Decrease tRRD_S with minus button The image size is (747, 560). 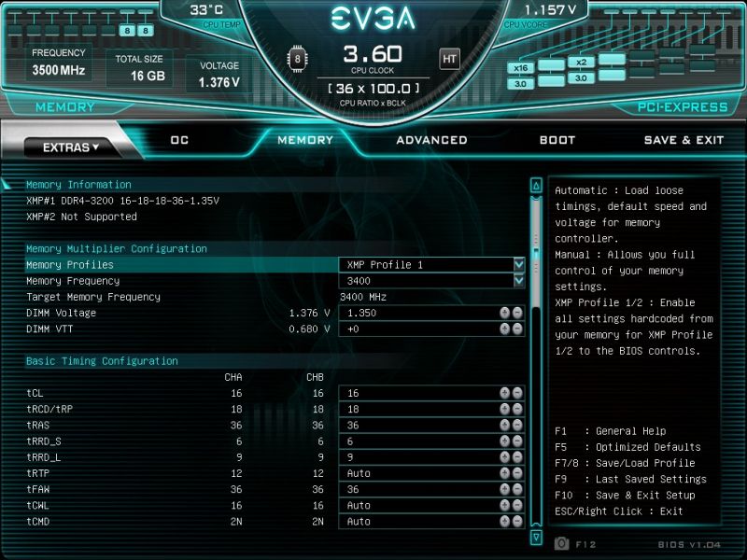[x=517, y=441]
